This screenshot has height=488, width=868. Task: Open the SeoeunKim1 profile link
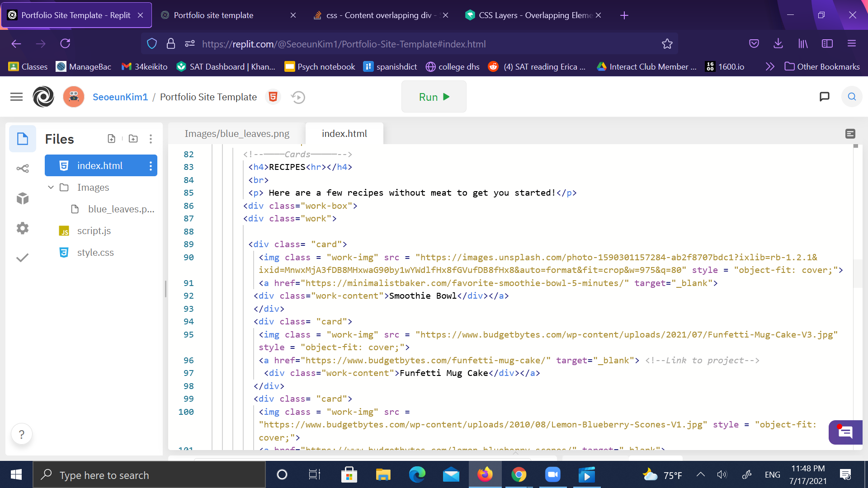click(x=120, y=97)
